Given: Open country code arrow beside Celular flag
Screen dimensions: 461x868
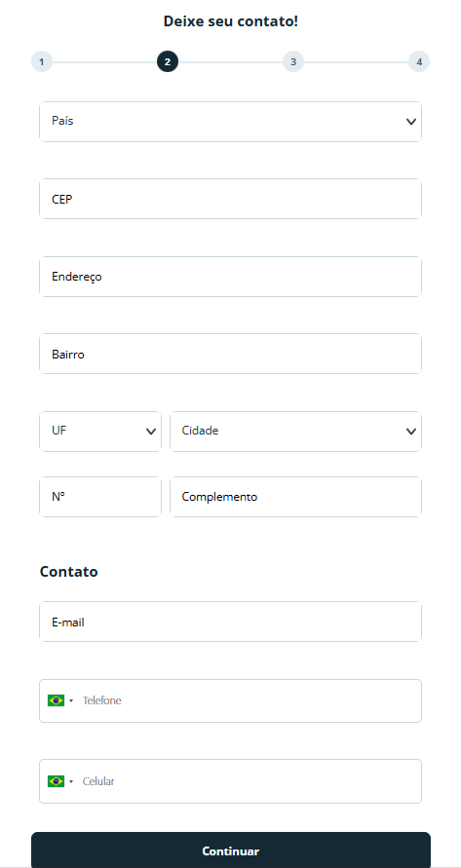Looking at the screenshot, I should point(71,781).
